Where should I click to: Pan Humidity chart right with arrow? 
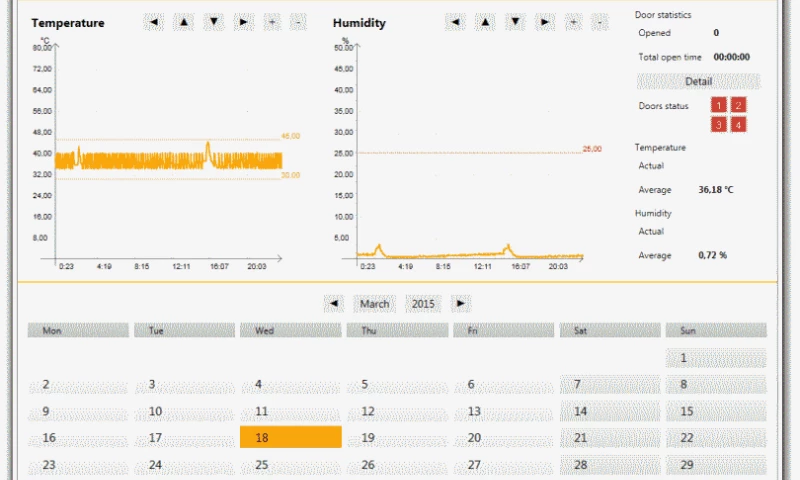543,21
